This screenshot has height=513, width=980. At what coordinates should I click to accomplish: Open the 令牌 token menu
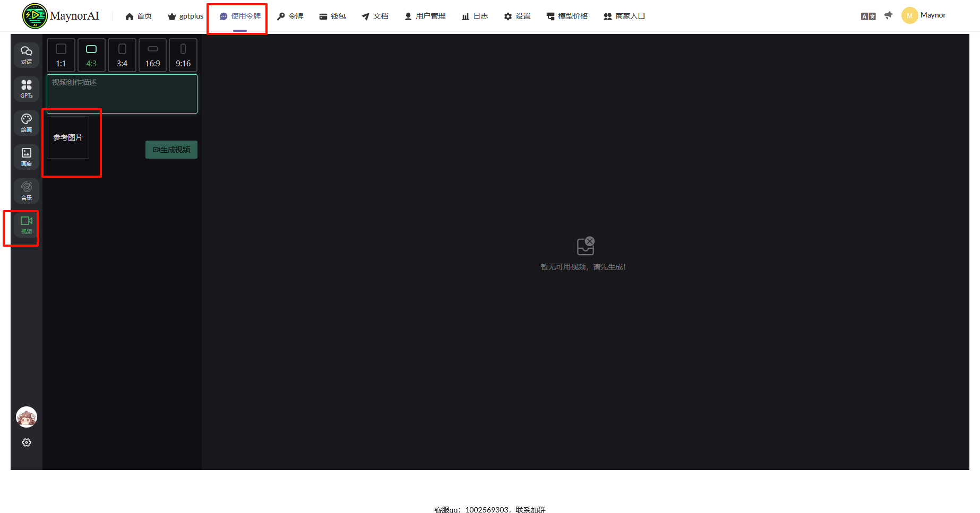[x=290, y=16]
